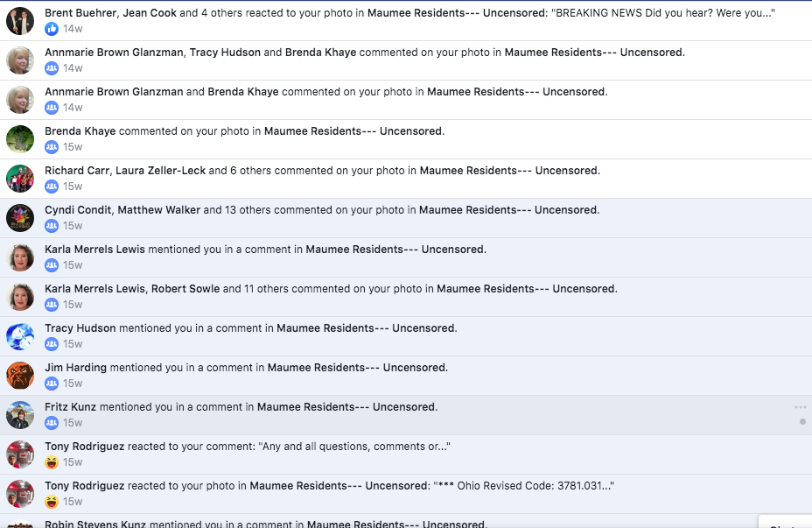The height and width of the screenshot is (528, 812).
Task: Click haha emoji under Tony Rodriguez's comment reaction
Action: [x=52, y=462]
